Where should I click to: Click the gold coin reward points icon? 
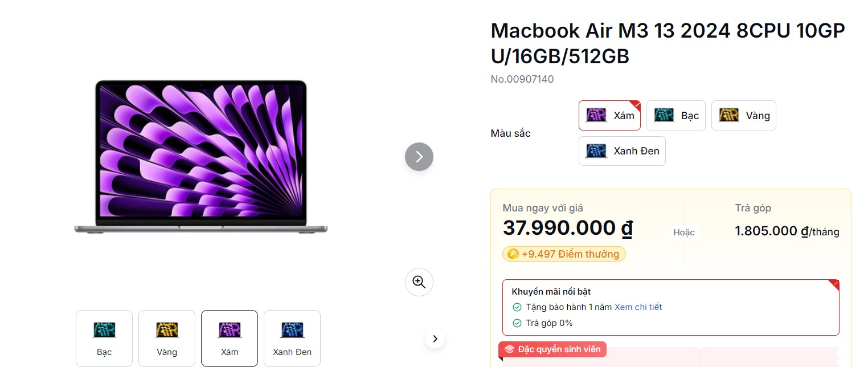click(513, 254)
